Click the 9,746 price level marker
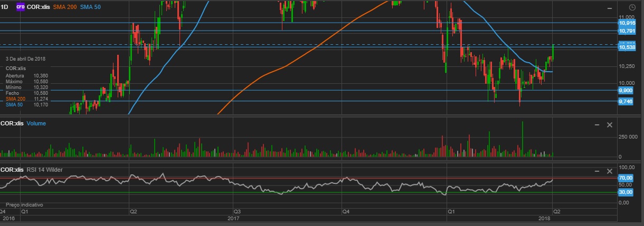 pyautogui.click(x=625, y=101)
